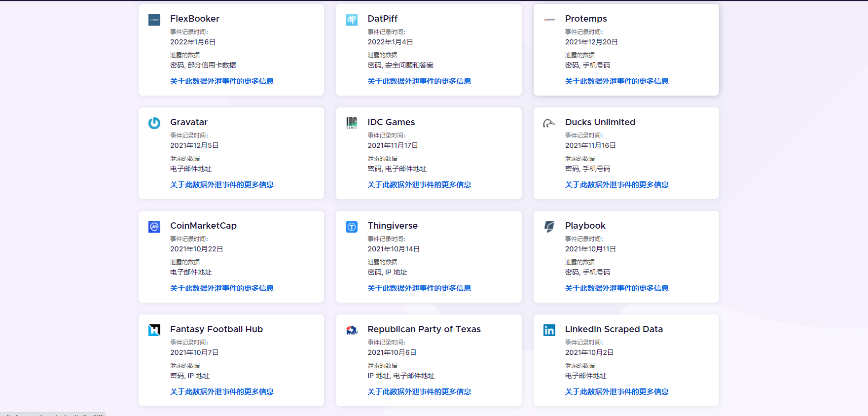Click the Protemps card title
This screenshot has width=868, height=416.
(586, 19)
